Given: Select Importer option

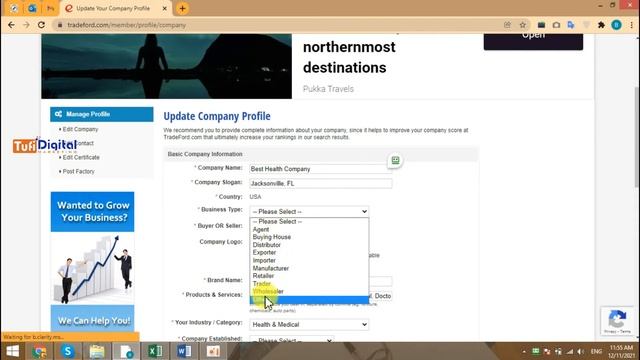Looking at the screenshot, I should click(309, 260).
